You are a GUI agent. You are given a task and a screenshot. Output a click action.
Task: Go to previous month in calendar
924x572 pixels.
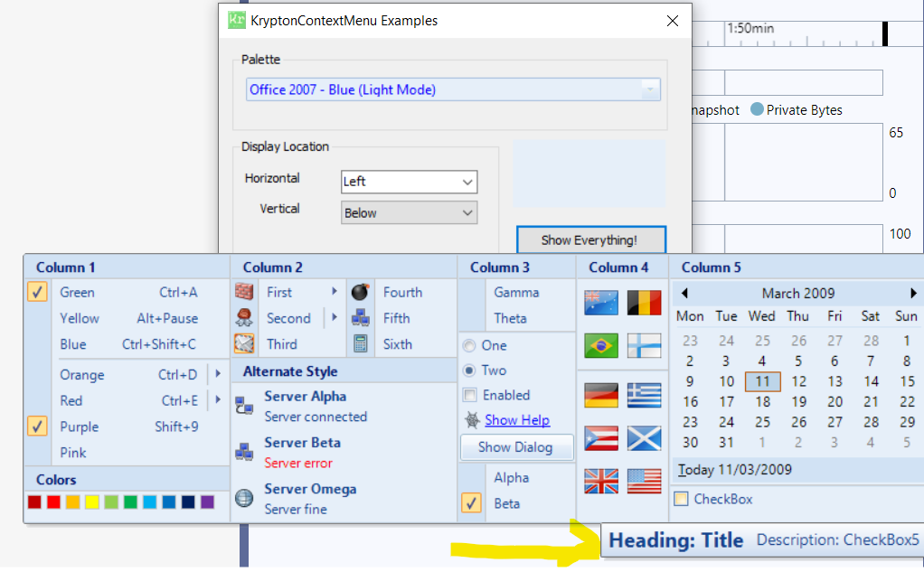(684, 293)
